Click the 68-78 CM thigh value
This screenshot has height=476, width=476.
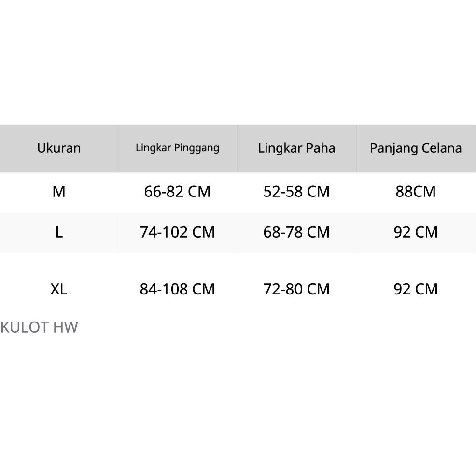(296, 232)
